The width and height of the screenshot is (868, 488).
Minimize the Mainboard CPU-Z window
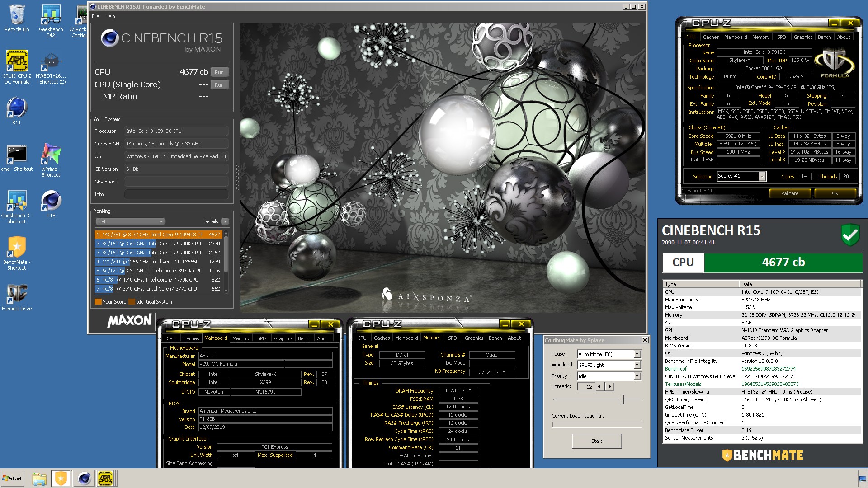[314, 324]
